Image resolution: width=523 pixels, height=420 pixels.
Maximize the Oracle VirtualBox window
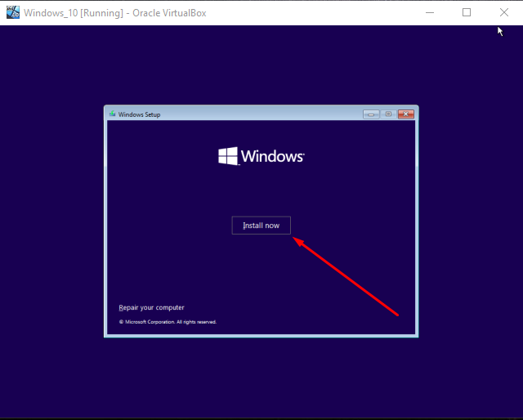point(467,12)
